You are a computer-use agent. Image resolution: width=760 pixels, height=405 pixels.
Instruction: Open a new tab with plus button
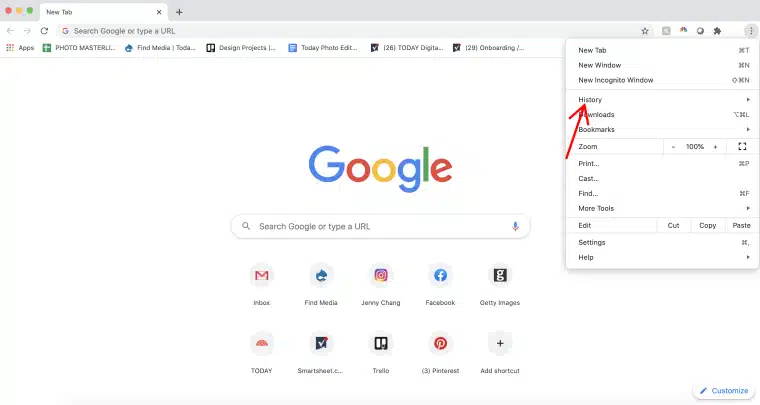pyautogui.click(x=179, y=12)
